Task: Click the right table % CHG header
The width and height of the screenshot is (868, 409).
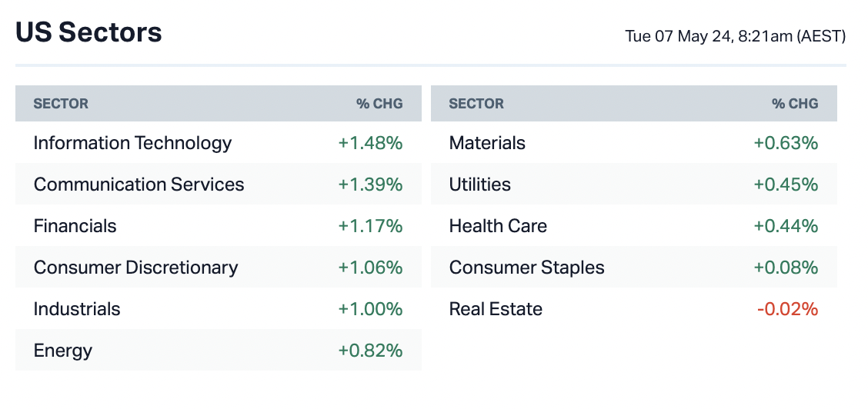Action: pyautogui.click(x=795, y=104)
